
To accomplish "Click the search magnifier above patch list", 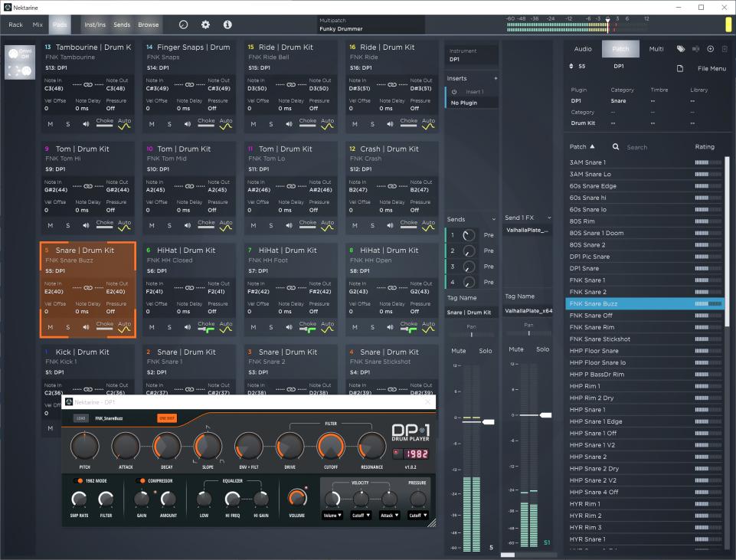I will click(x=615, y=147).
